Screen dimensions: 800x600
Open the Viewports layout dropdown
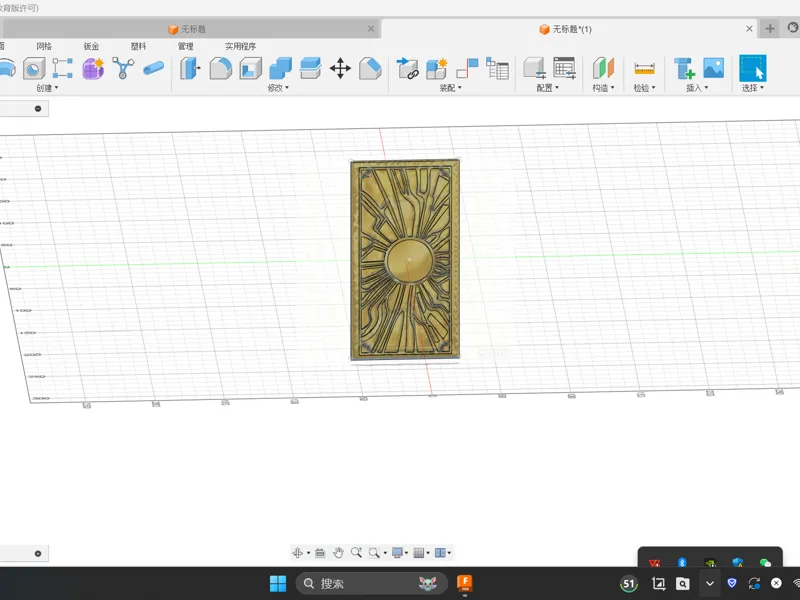[x=443, y=553]
